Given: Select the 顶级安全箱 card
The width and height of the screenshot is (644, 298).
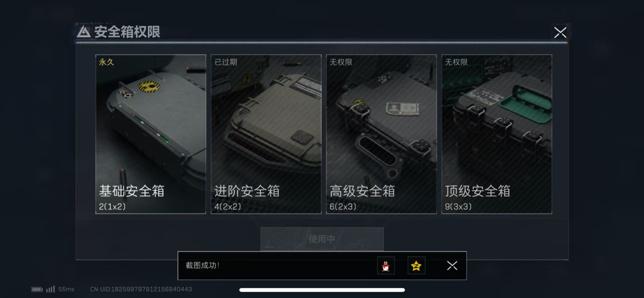Looking at the screenshot, I should (x=497, y=134).
